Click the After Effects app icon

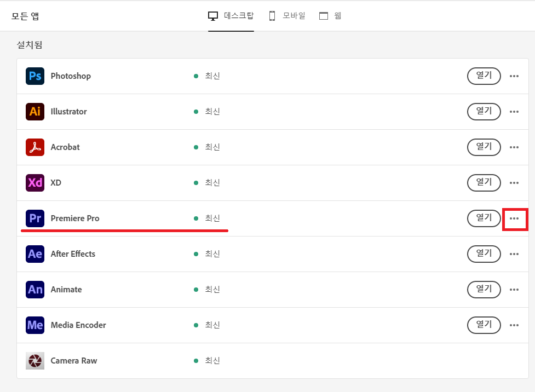click(35, 254)
